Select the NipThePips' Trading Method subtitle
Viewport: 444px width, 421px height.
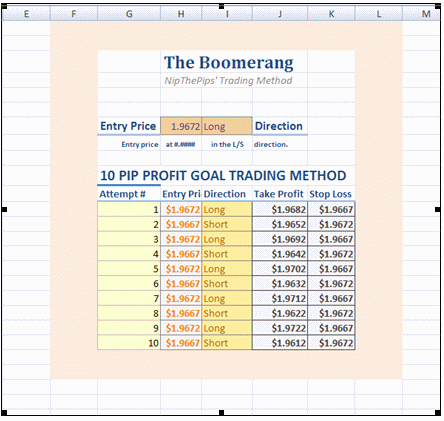(228, 81)
